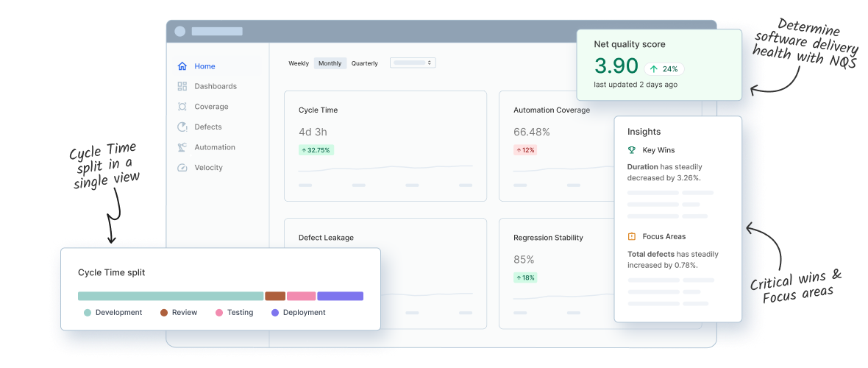868x368 pixels.
Task: Click the last updated 2 days ago text
Action: [x=636, y=85]
